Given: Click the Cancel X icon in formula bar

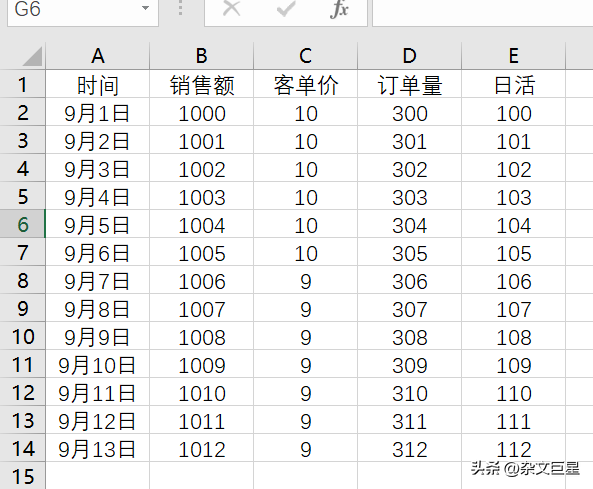Looking at the screenshot, I should pyautogui.click(x=231, y=8).
